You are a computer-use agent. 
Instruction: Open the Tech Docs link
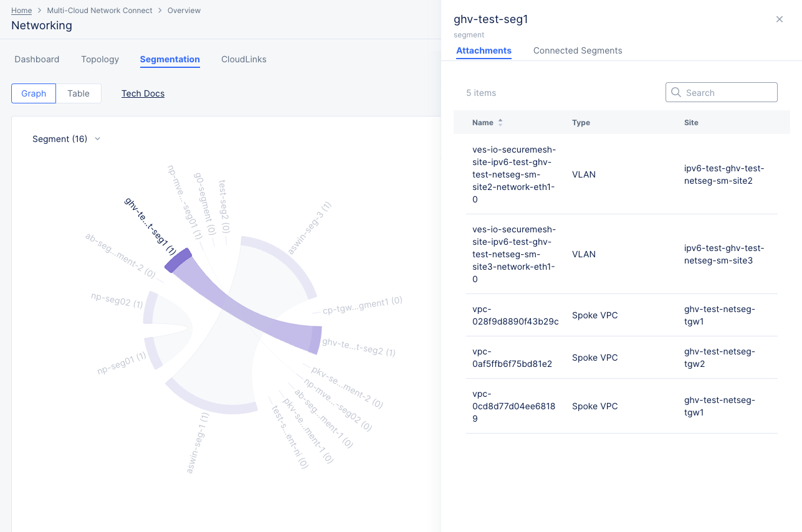click(143, 93)
